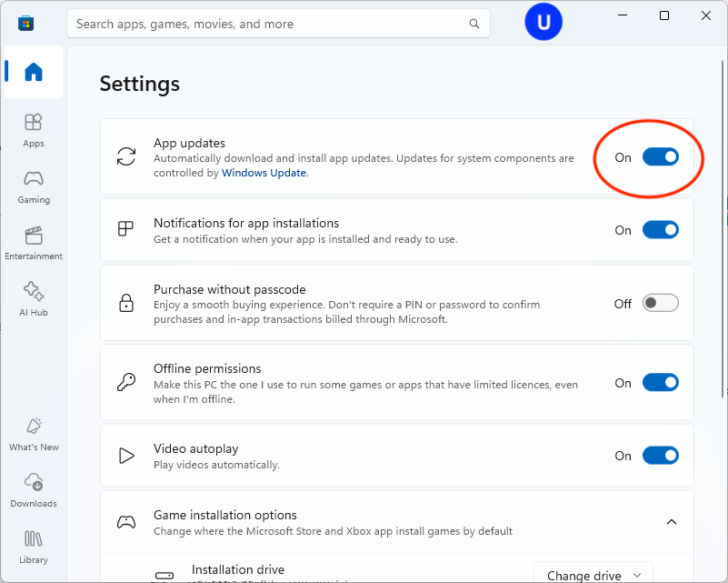The height and width of the screenshot is (583, 728).
Task: Turn off Notifications for app installations
Action: [661, 229]
